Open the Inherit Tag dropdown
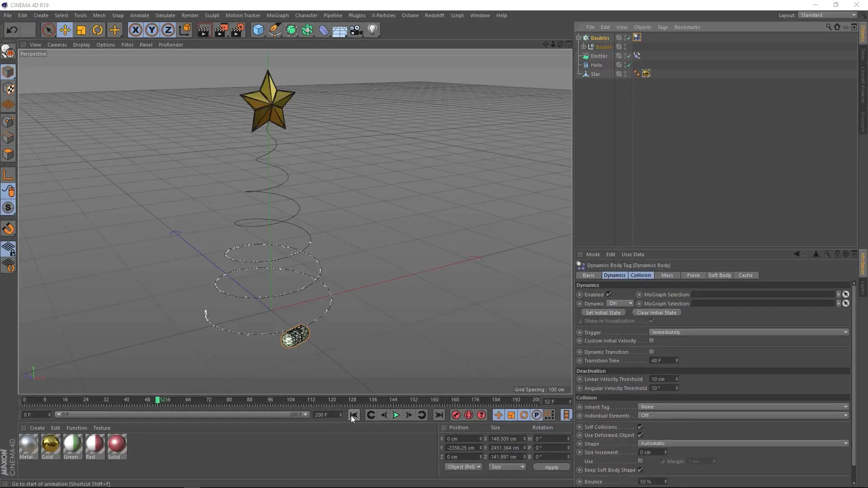 point(744,407)
